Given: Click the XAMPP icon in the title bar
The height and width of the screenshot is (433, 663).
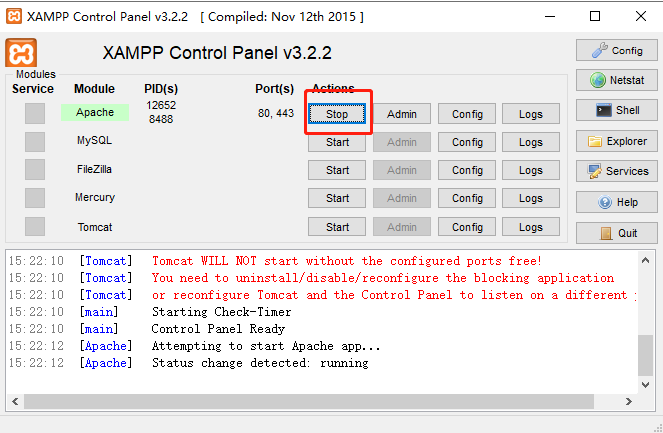Looking at the screenshot, I should 14,16.
